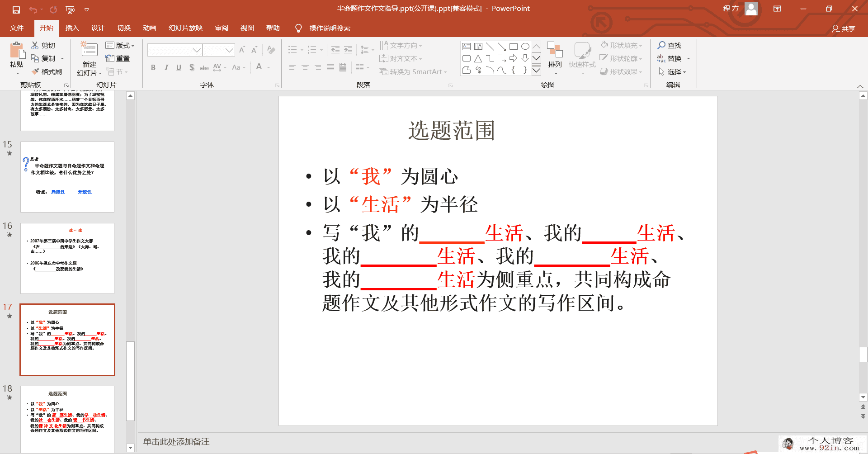The height and width of the screenshot is (454, 868).
Task: Open Select (选择) dropdown
Action: pyautogui.click(x=672, y=71)
